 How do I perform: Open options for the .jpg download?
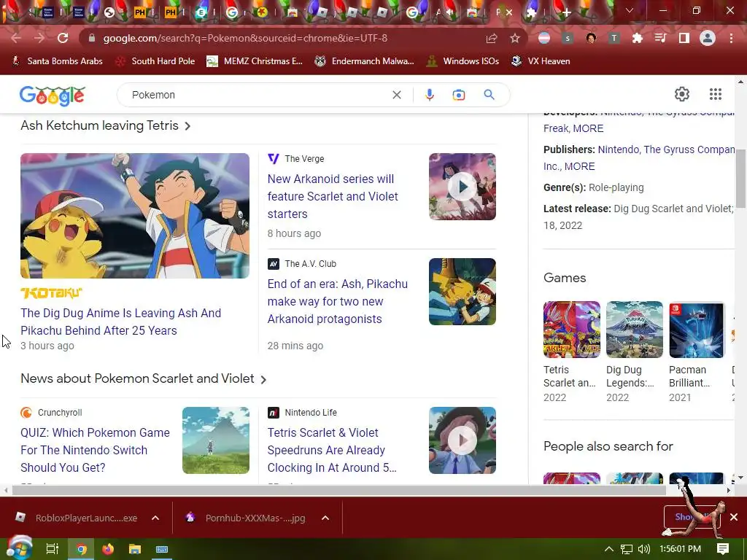325,518
